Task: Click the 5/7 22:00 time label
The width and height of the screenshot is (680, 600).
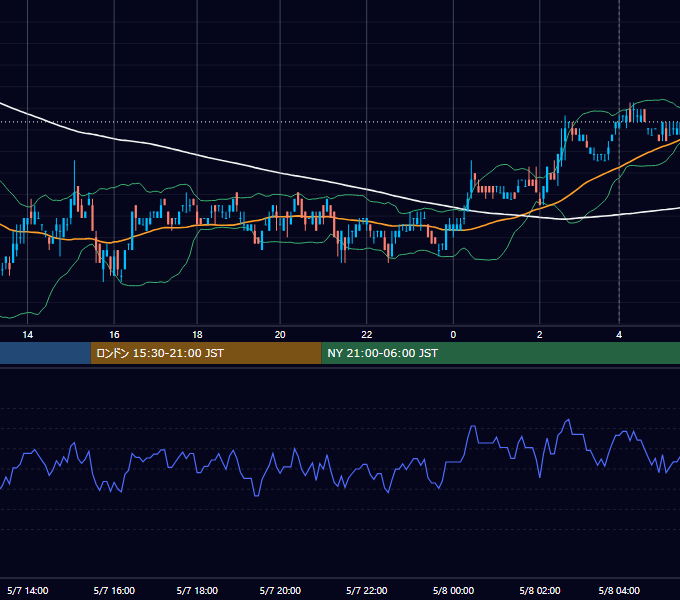Action: [x=367, y=590]
